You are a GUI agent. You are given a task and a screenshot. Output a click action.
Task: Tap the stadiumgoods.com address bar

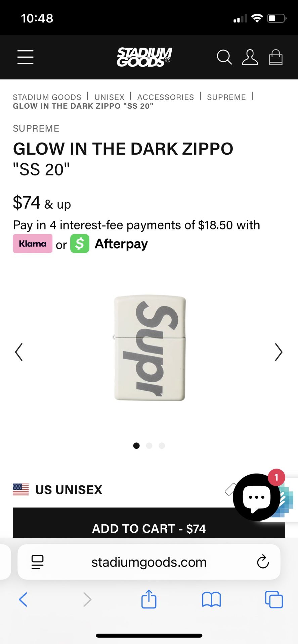(149, 562)
